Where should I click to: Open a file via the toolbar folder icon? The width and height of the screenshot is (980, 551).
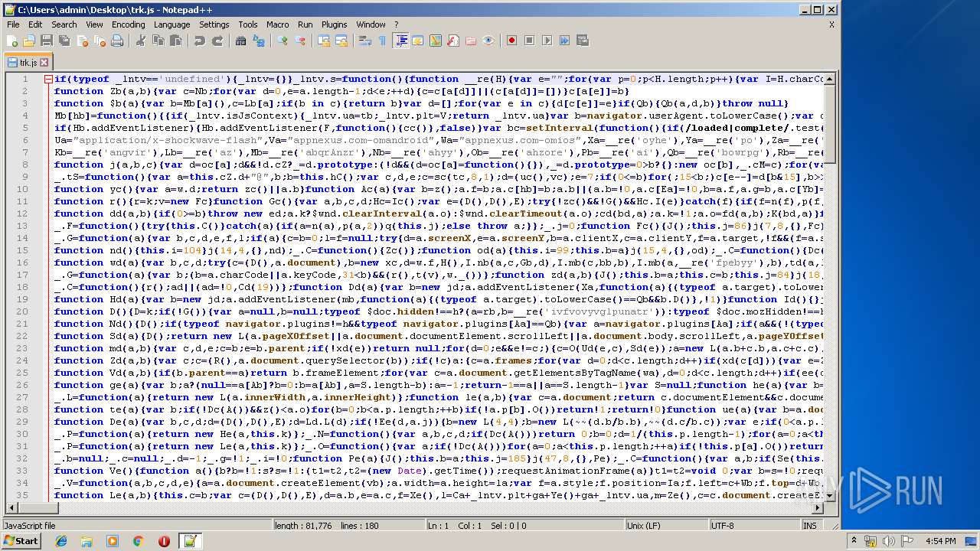(x=29, y=41)
